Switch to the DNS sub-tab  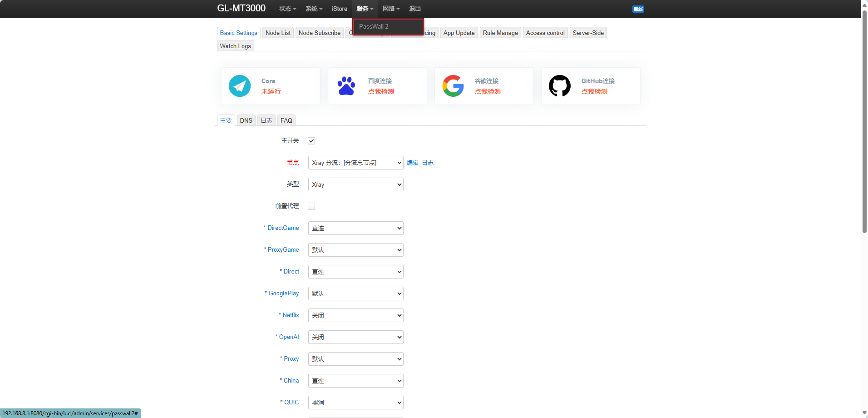(x=246, y=120)
